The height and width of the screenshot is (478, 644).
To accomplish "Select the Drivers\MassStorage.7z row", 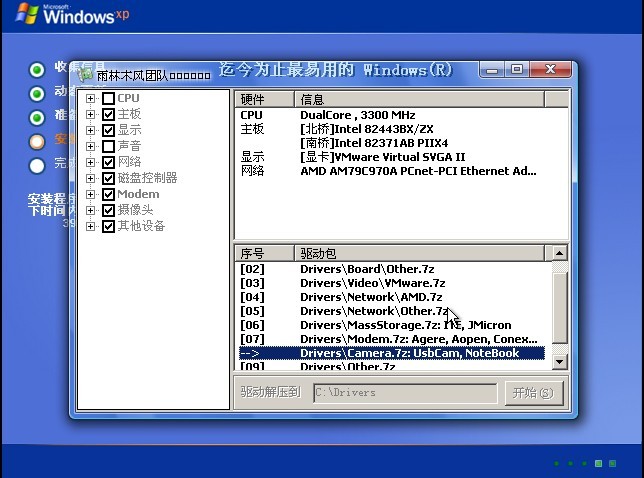I will coord(392,325).
